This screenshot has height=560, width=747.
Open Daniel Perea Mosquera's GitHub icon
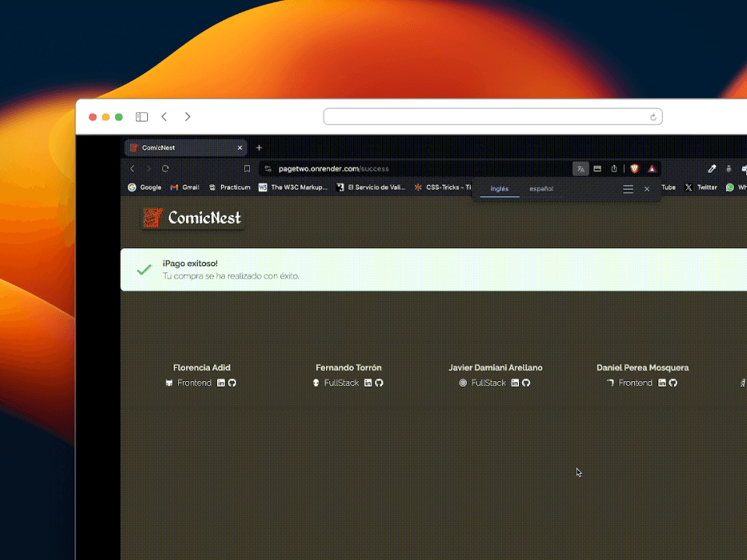tap(673, 383)
